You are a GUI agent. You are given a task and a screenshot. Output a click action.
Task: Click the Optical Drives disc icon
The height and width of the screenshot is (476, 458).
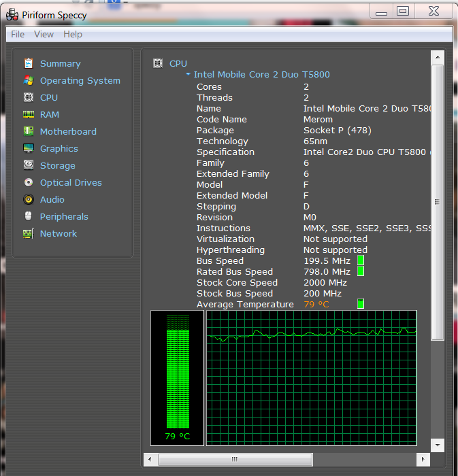point(29,182)
